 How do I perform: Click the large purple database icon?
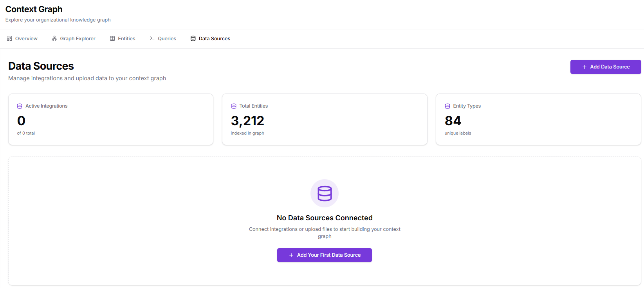[325, 193]
